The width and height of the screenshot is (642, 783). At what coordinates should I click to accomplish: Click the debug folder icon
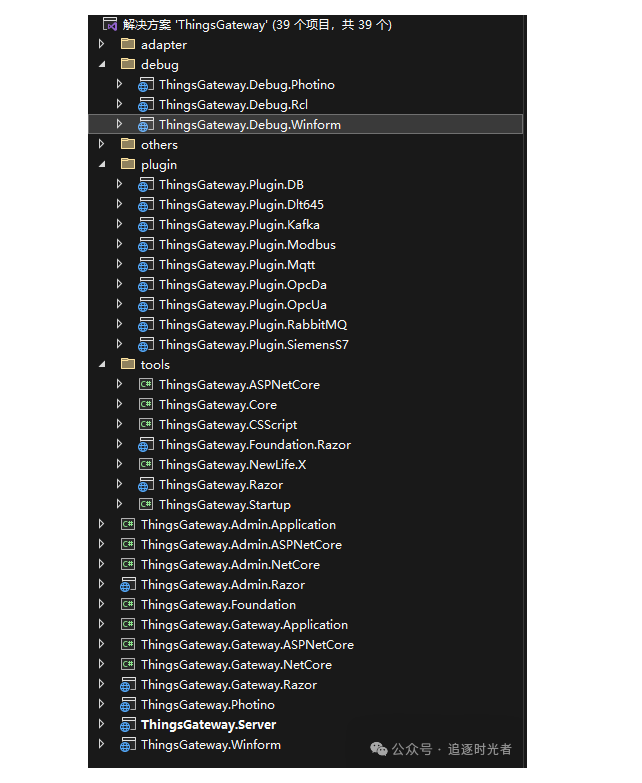[128, 64]
